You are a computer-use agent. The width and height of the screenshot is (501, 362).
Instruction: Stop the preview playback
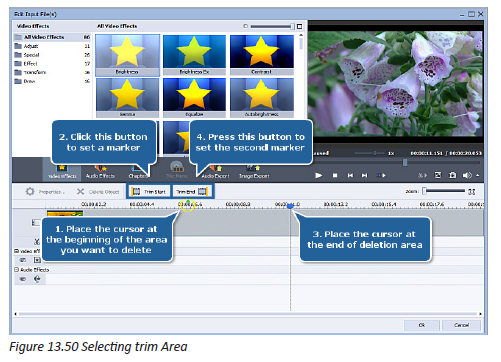335,175
